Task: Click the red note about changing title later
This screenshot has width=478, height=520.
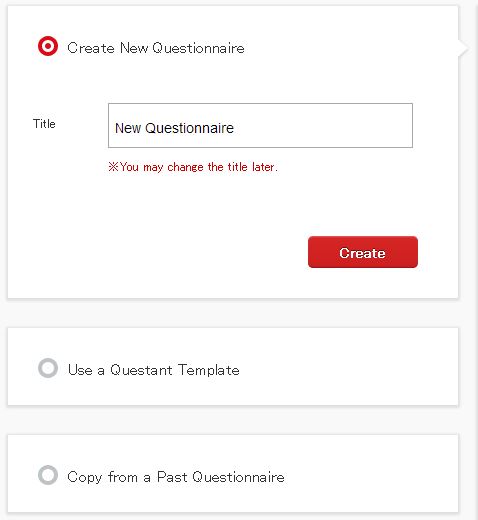Action: (193, 167)
